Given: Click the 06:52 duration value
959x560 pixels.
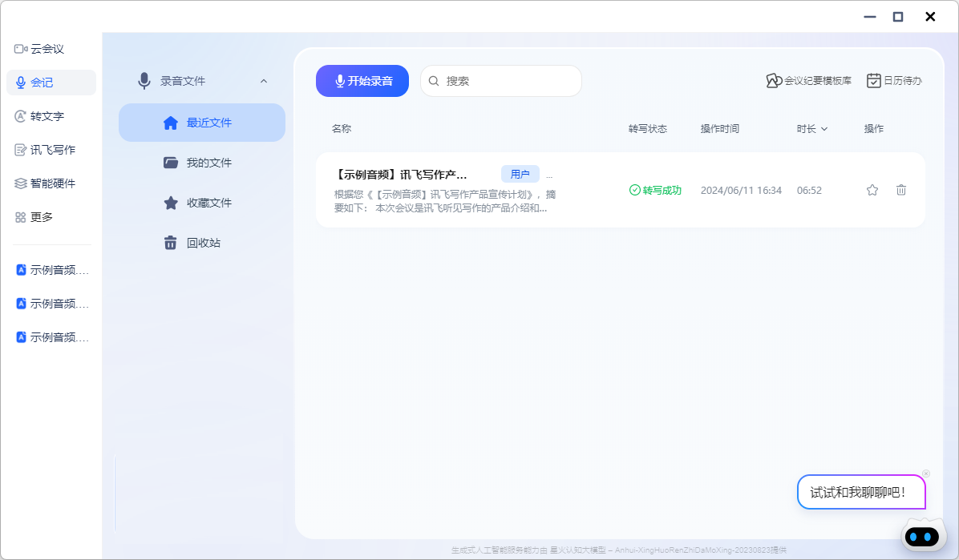Looking at the screenshot, I should [x=809, y=190].
